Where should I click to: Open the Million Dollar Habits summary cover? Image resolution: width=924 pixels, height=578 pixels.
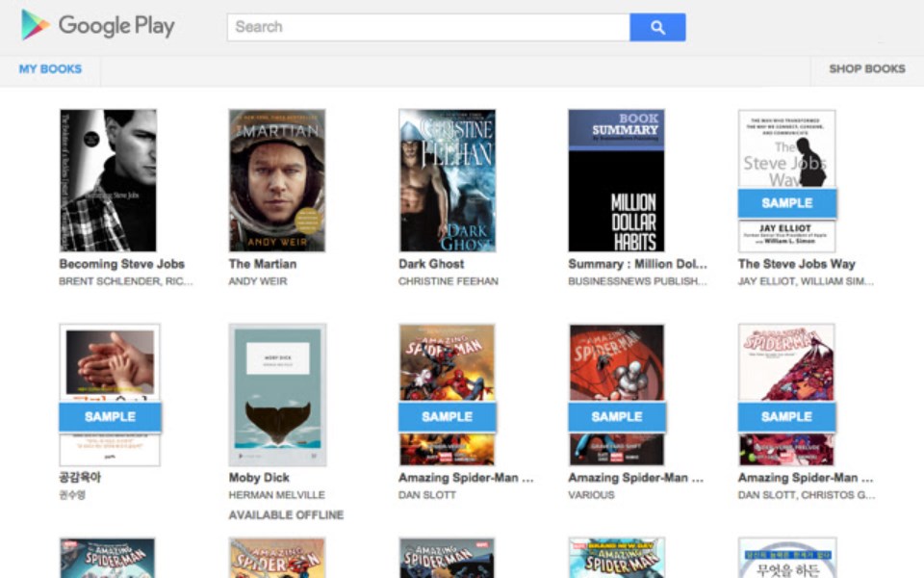pyautogui.click(x=617, y=178)
